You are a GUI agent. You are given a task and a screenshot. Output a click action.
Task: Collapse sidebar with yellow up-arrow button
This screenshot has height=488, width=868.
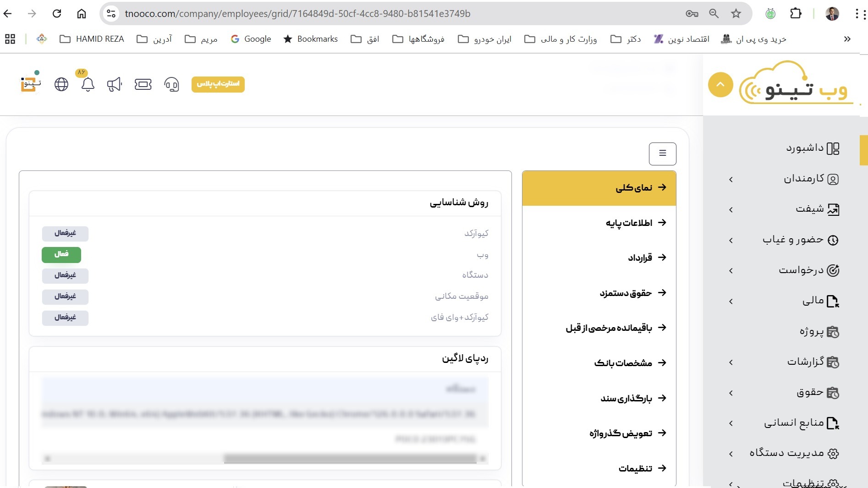[x=720, y=85]
